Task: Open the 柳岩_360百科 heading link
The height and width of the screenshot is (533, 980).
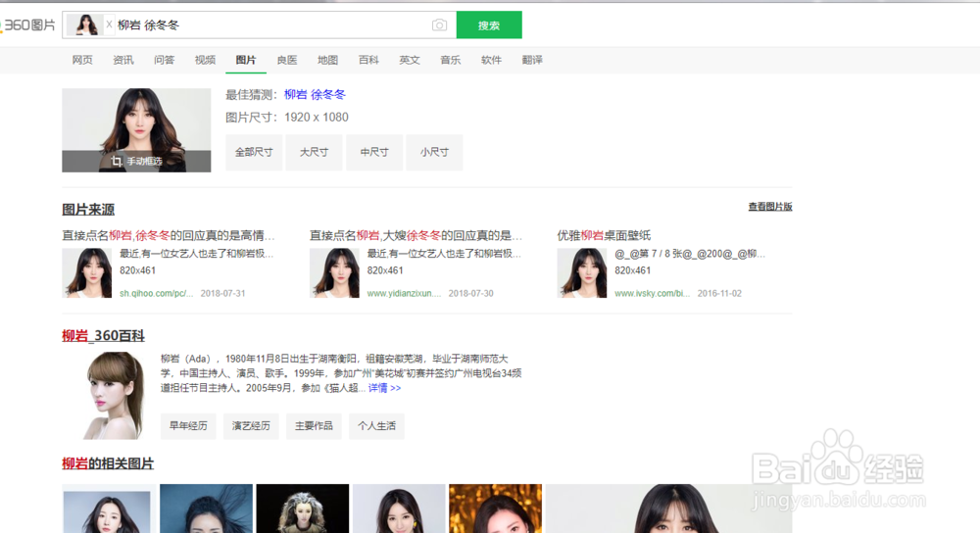Action: click(x=103, y=335)
